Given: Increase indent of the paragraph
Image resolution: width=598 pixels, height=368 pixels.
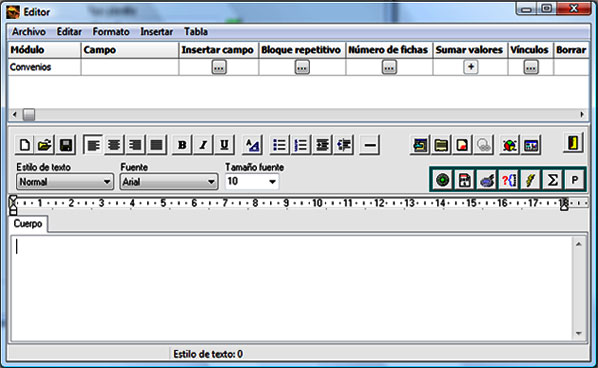Looking at the screenshot, I should [322, 145].
